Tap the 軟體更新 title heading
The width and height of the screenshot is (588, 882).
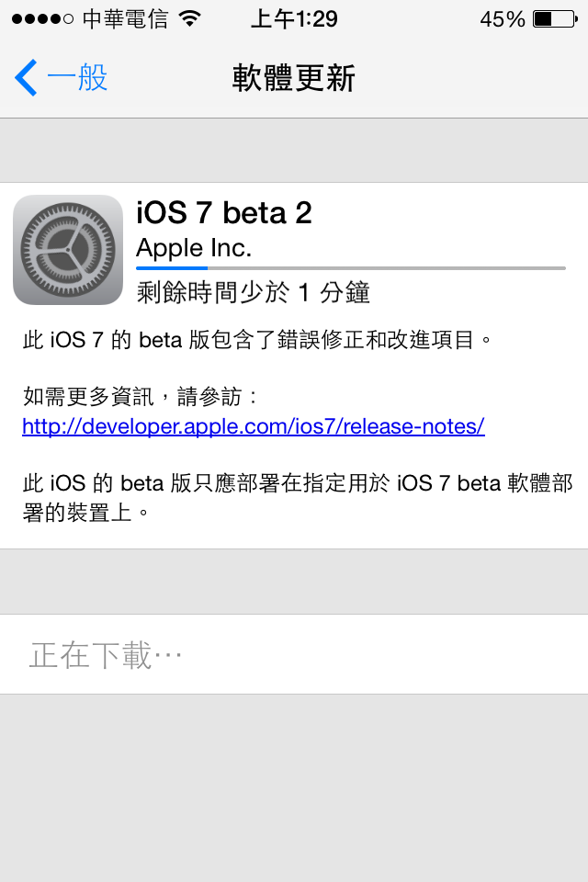pos(294,77)
